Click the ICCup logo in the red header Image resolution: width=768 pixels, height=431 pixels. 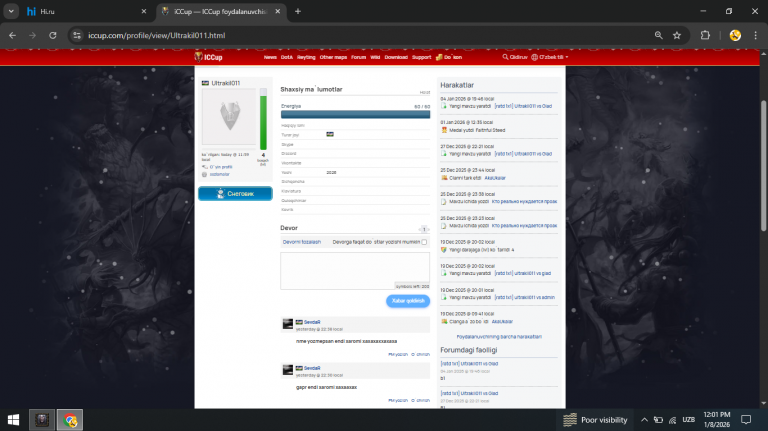click(x=209, y=57)
